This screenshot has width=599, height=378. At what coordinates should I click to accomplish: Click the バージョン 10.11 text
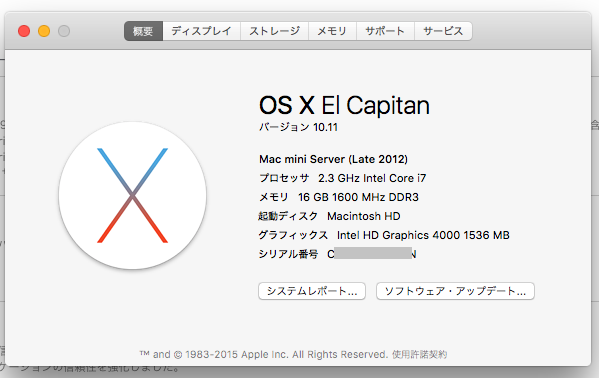click(x=298, y=127)
